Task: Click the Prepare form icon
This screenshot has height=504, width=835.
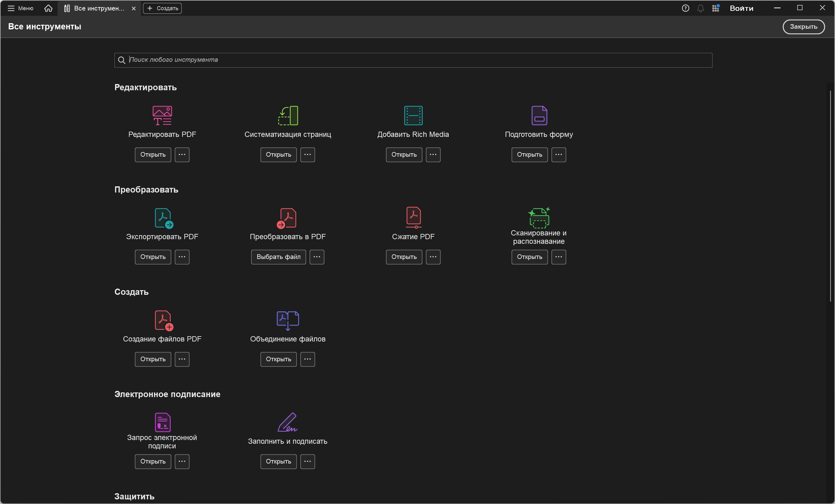Action: click(x=539, y=116)
